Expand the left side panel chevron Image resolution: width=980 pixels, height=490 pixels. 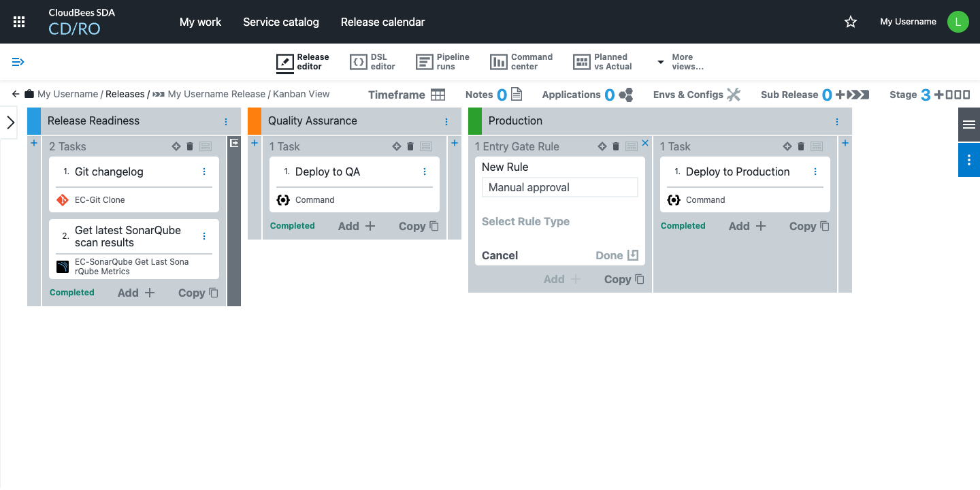[x=10, y=122]
